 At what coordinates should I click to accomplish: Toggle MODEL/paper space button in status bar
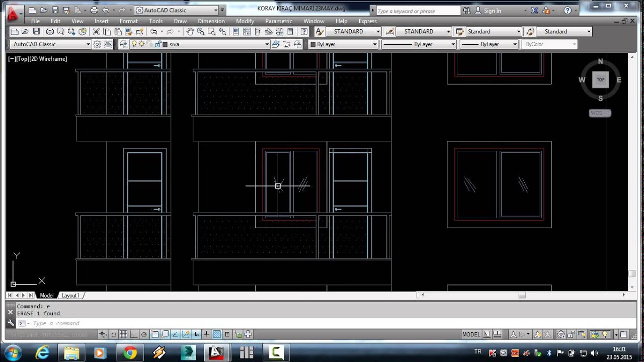(471, 334)
